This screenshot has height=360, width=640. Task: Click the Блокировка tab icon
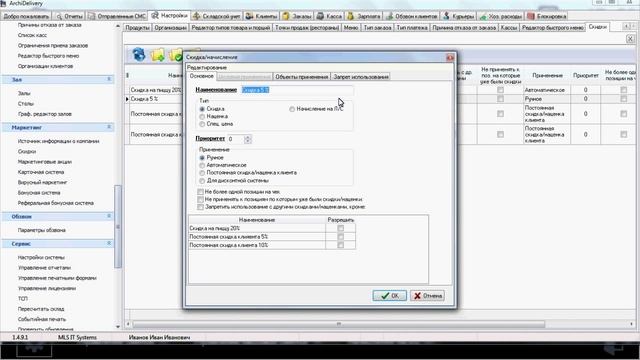tap(531, 16)
